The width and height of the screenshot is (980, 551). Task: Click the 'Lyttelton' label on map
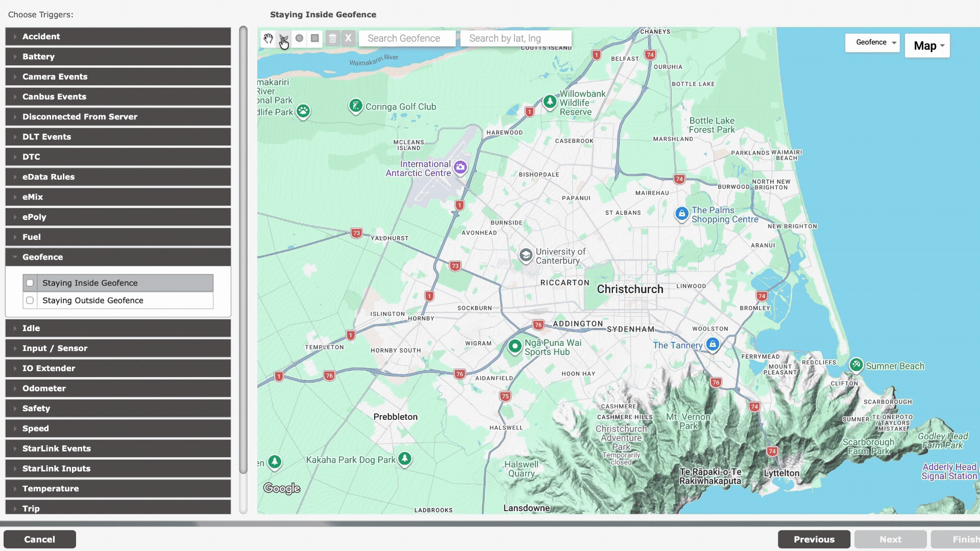[x=781, y=473]
